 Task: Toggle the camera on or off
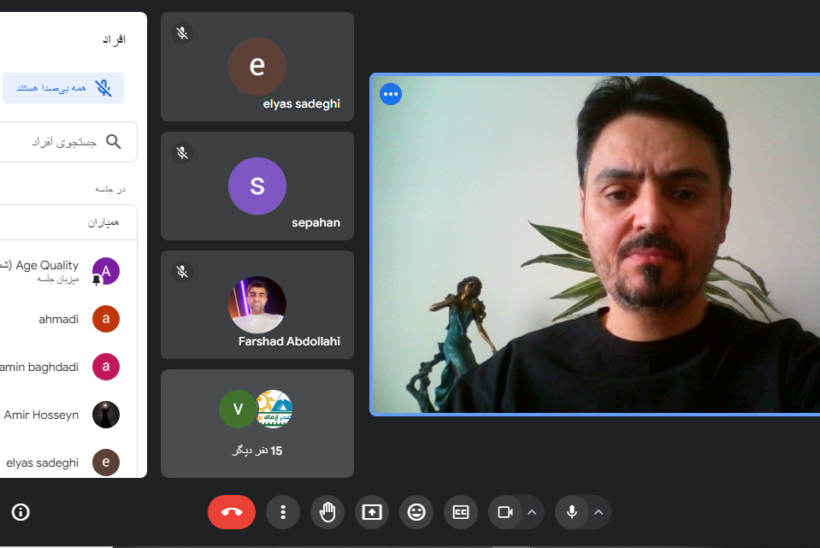[x=505, y=512]
